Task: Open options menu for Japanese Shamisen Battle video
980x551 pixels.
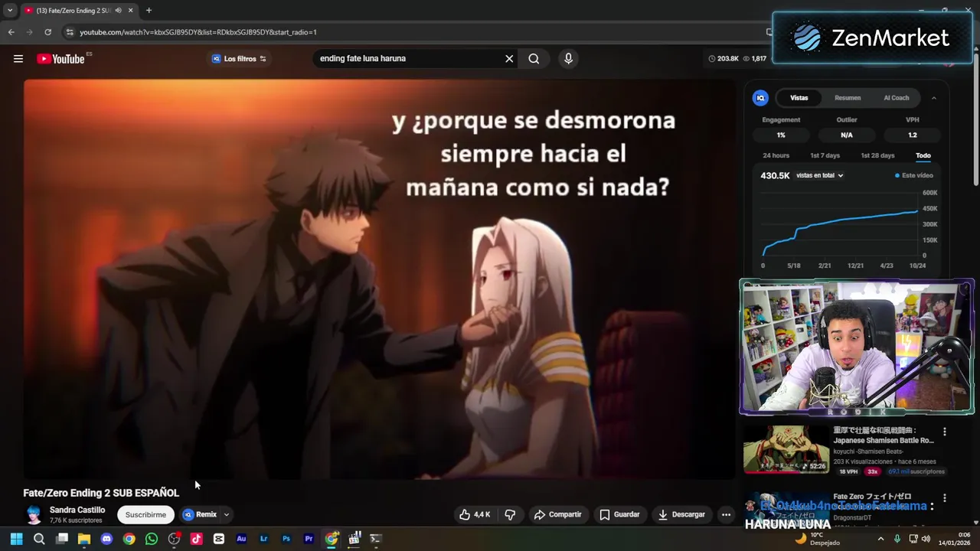Action: [945, 432]
